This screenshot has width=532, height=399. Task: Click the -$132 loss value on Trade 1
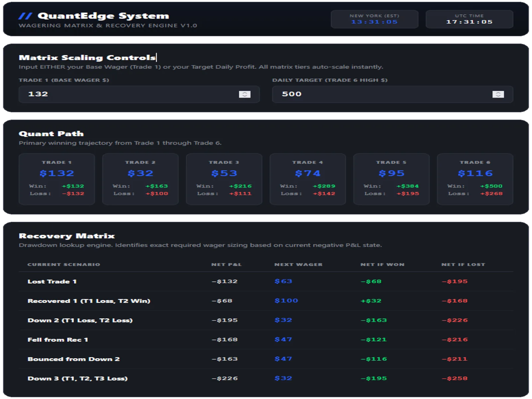point(73,194)
